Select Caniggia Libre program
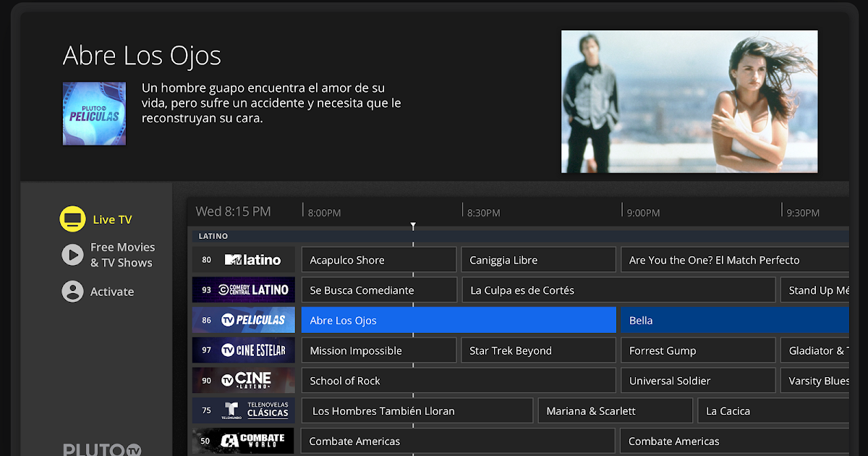The image size is (868, 456). pos(538,260)
